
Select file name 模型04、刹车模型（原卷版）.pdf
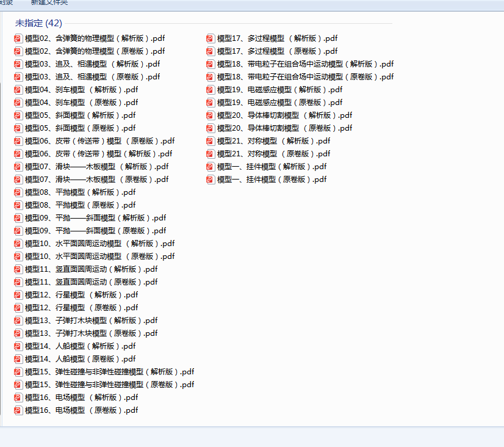pos(82,103)
